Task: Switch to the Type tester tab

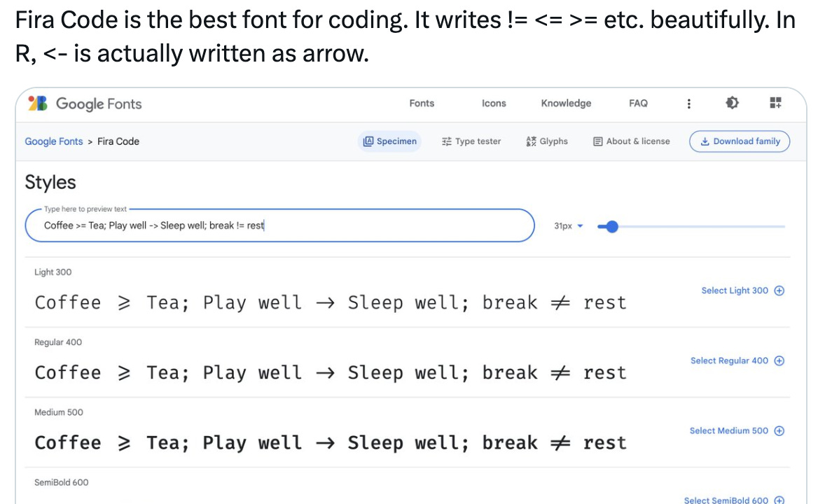Action: tap(471, 141)
